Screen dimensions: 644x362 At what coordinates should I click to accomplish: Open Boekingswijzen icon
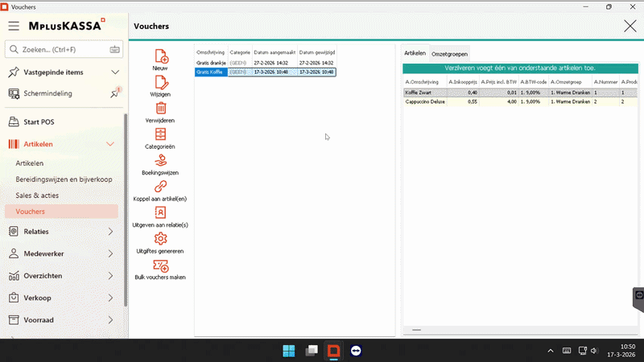click(160, 160)
